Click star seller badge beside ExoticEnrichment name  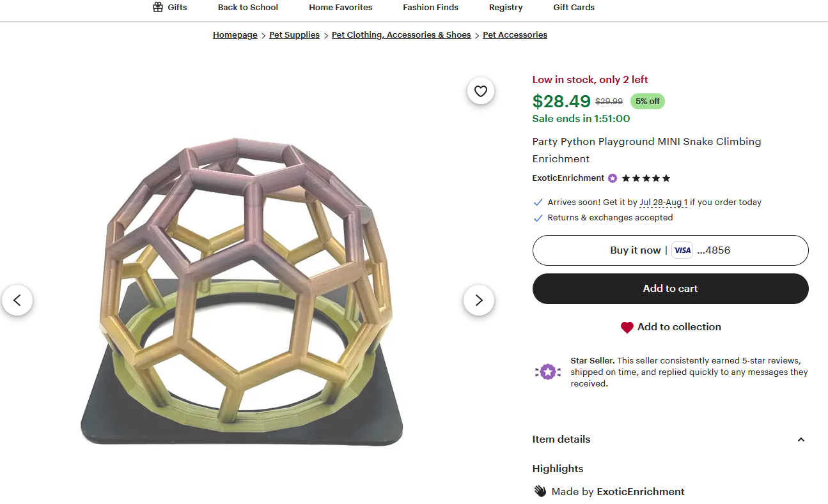[x=613, y=178]
